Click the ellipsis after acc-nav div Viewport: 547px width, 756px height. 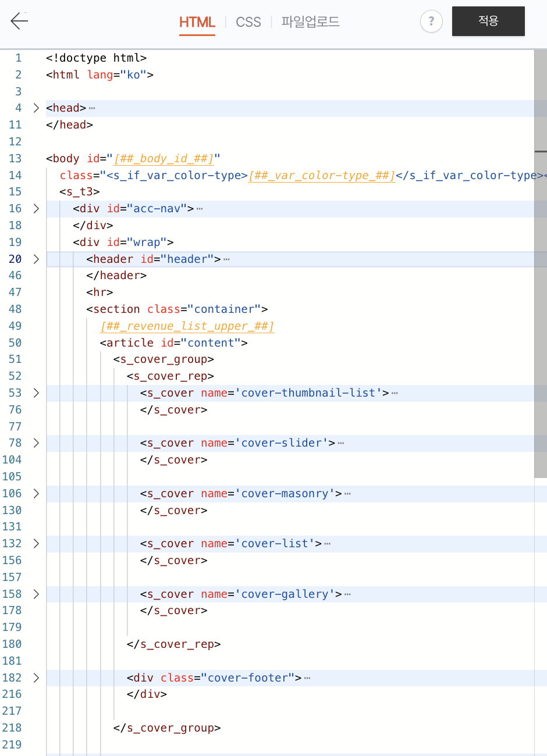[x=200, y=209]
